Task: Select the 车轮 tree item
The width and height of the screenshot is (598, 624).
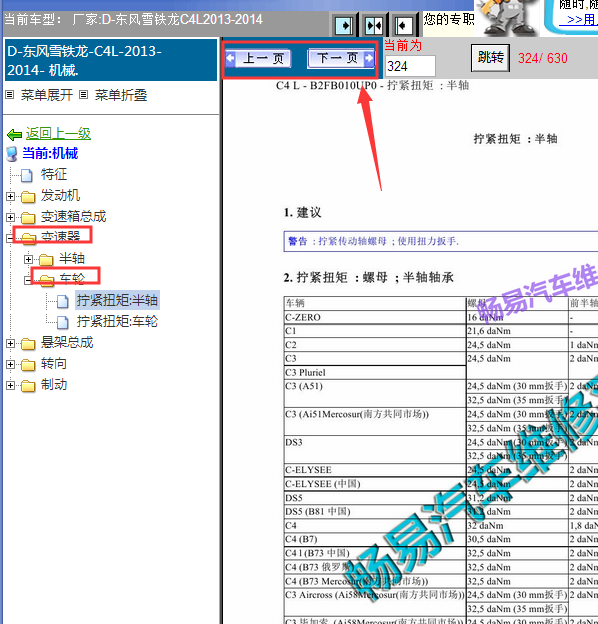Action: (72, 278)
